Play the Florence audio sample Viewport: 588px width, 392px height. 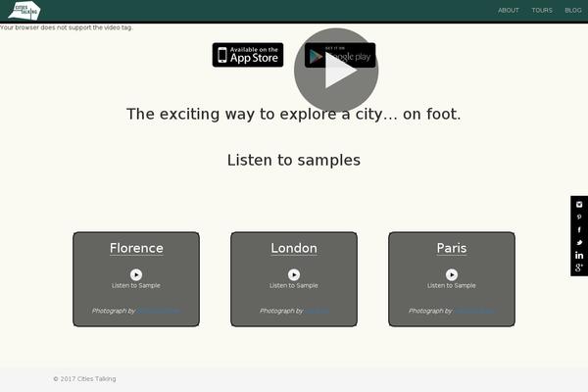[136, 274]
